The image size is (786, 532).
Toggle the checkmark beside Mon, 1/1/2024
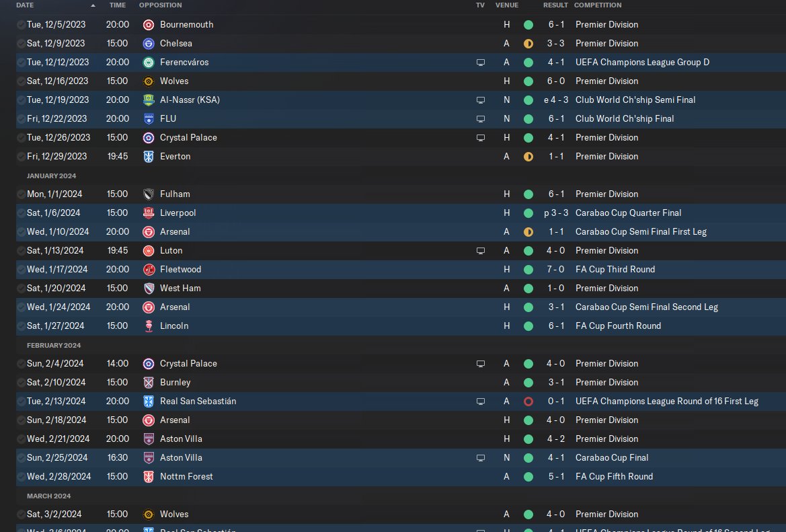click(x=21, y=194)
